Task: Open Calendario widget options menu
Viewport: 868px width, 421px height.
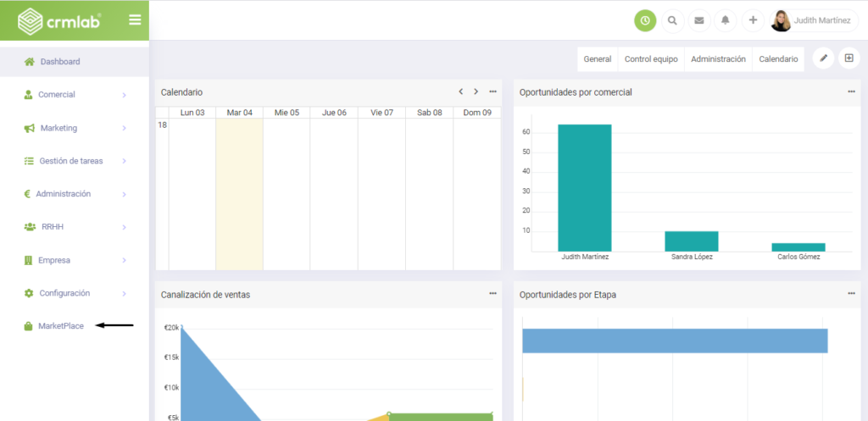Action: coord(492,91)
